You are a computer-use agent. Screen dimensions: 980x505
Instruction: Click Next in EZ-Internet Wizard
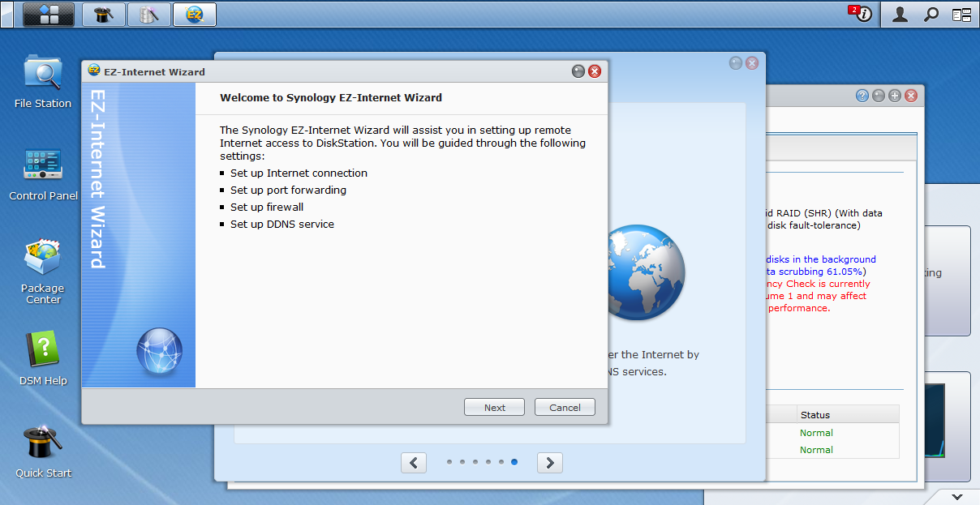(494, 408)
